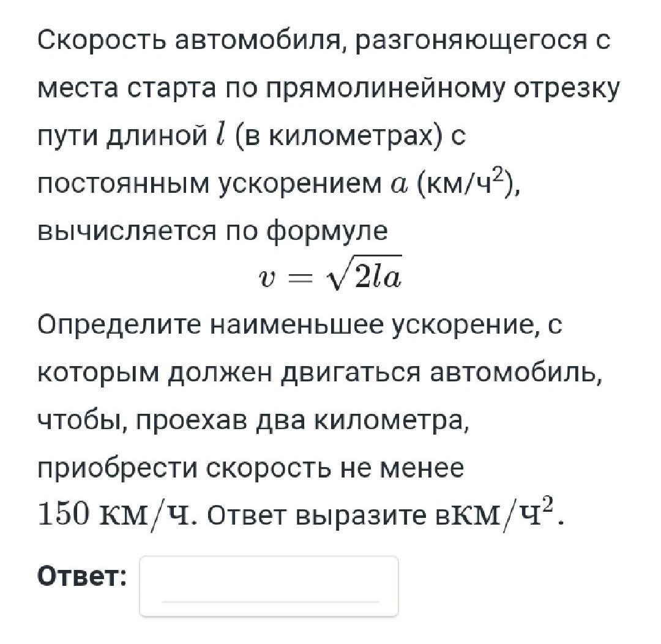Click the underline inside the answer box
This screenshot has width=661, height=644.
click(270, 601)
